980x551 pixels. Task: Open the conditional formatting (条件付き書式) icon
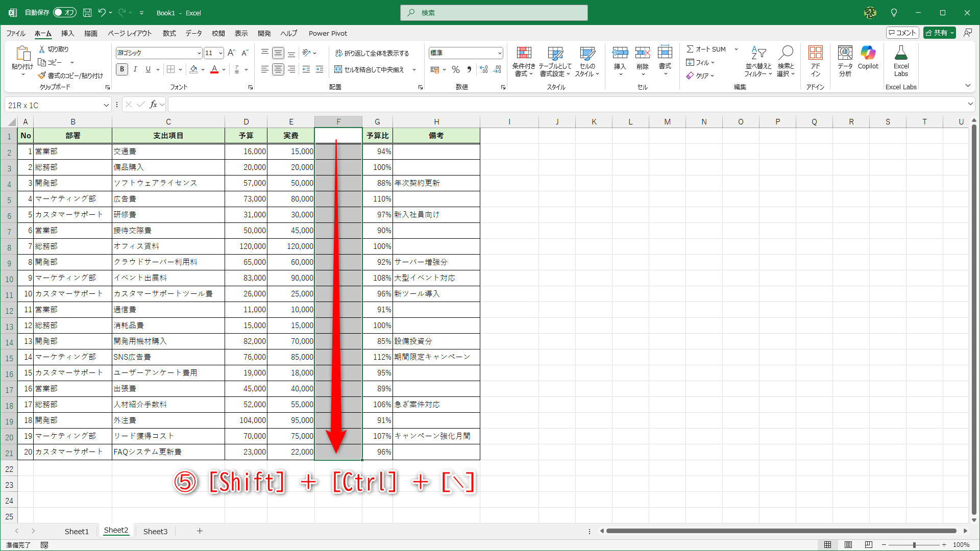tap(524, 61)
